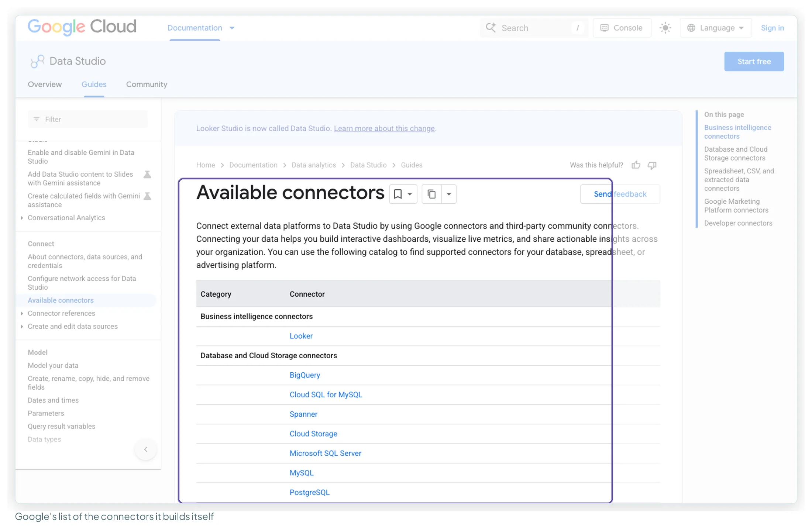Open the copy page dropdown arrow

(x=449, y=194)
